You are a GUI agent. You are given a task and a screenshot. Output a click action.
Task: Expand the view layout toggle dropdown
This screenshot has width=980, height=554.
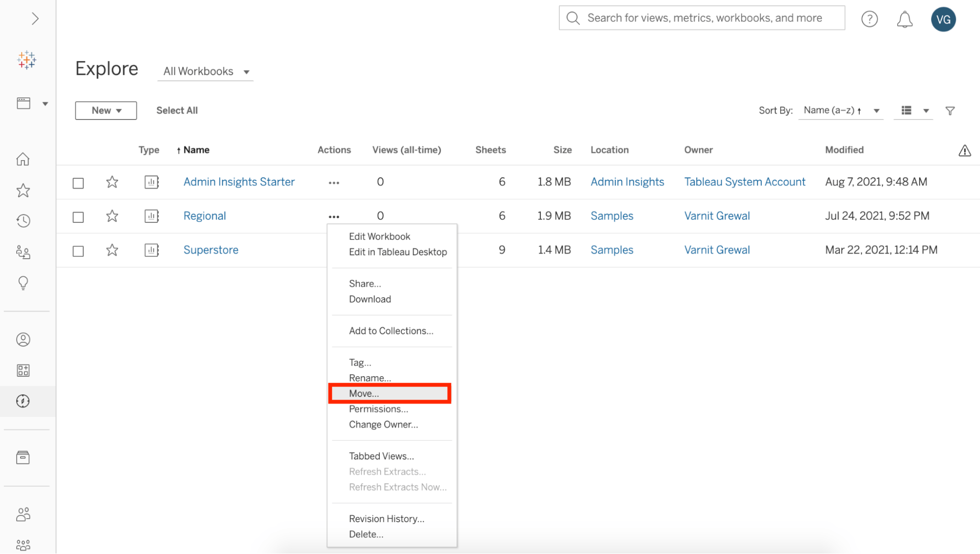(x=926, y=110)
